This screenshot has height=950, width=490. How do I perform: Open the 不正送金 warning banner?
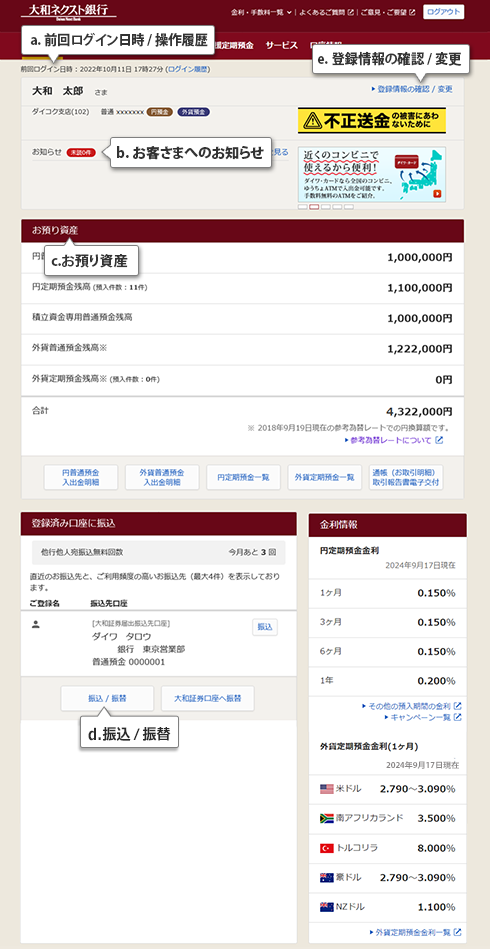tap(371, 121)
